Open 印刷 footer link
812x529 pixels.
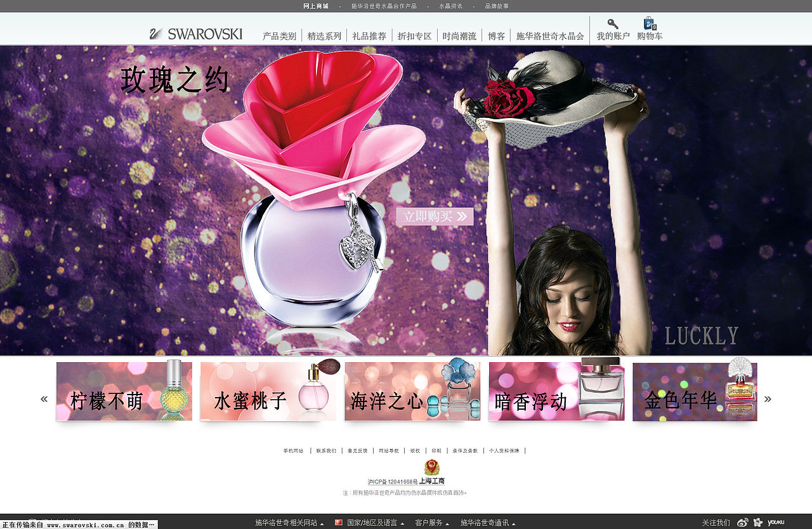pyautogui.click(x=436, y=451)
